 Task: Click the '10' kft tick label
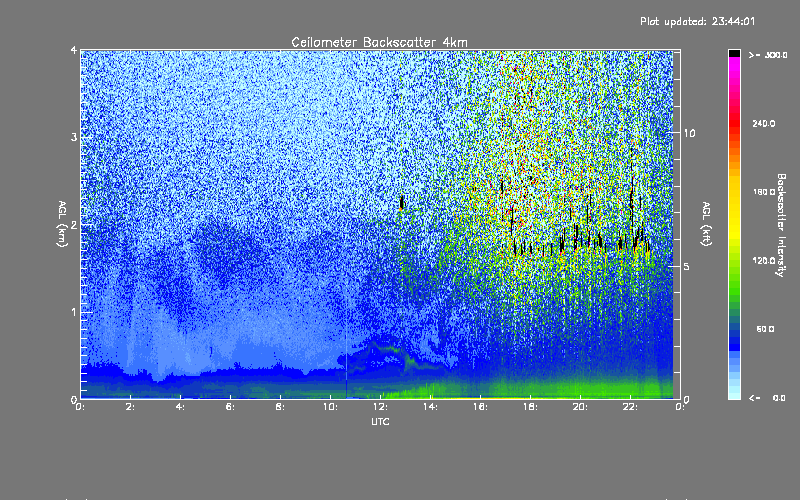[689, 133]
